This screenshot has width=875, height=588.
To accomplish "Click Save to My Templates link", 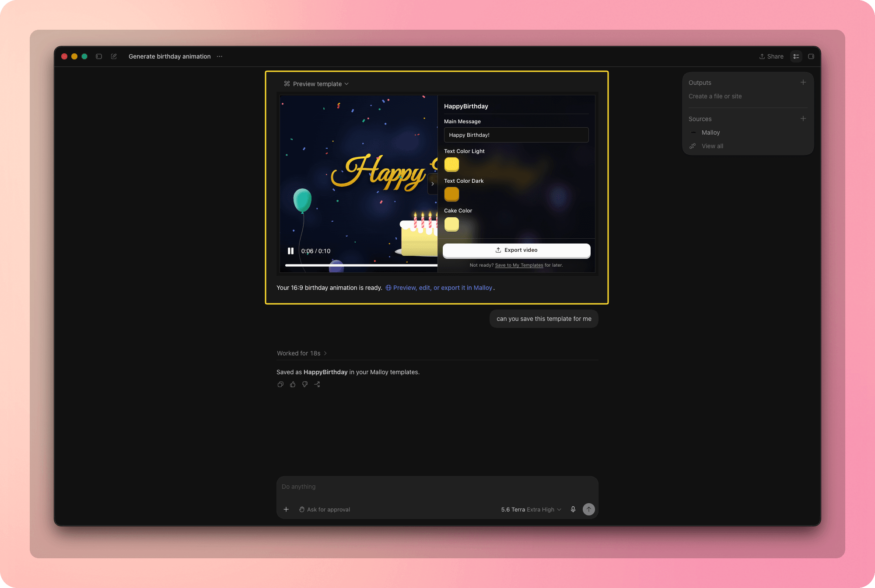I will pos(519,265).
